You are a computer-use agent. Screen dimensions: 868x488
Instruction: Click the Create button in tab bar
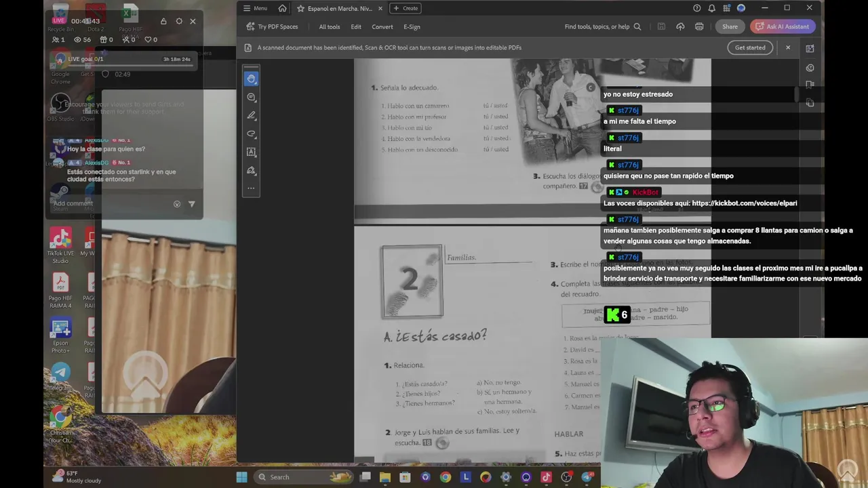tap(406, 8)
